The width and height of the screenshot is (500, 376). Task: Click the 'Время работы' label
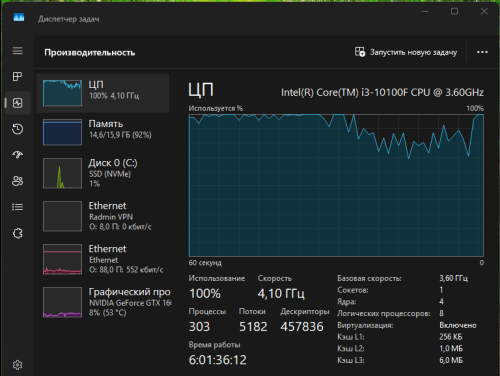(x=214, y=345)
